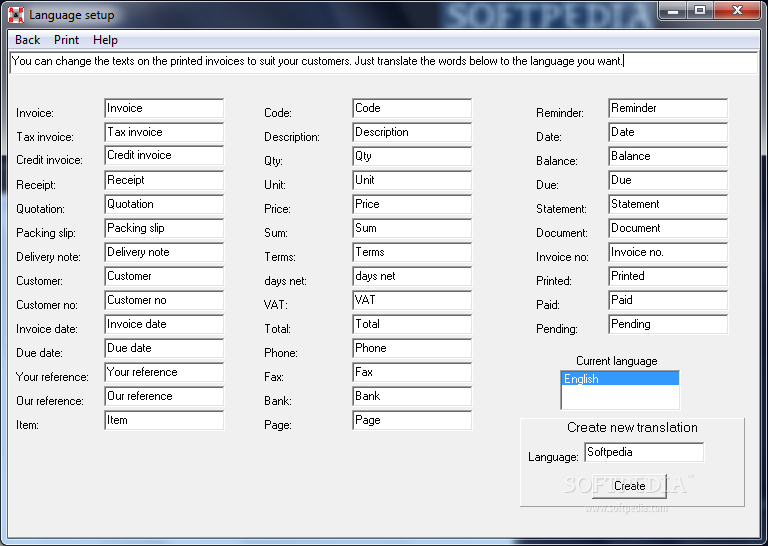Image resolution: width=768 pixels, height=546 pixels.
Task: Click the Price translation field
Action: click(412, 204)
